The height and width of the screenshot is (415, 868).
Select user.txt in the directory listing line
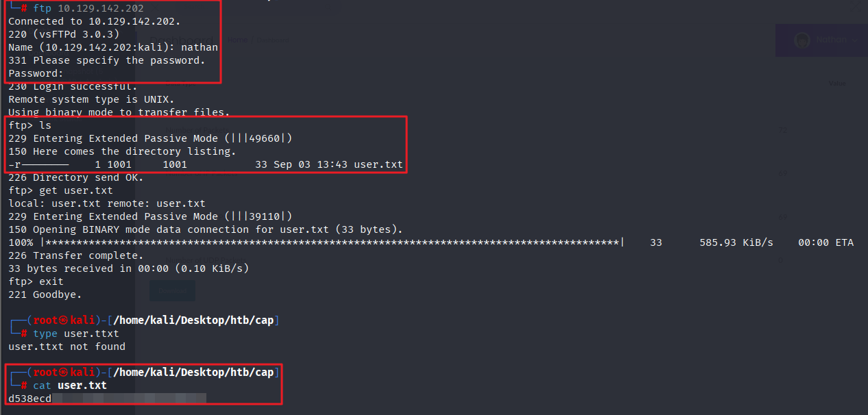[x=378, y=164]
